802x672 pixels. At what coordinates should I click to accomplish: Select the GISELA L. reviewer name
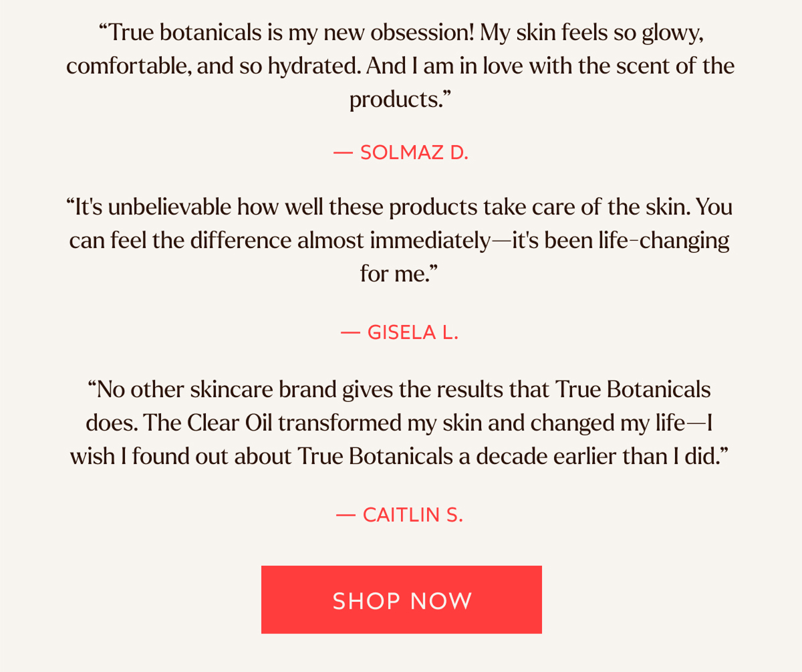pyautogui.click(x=412, y=332)
